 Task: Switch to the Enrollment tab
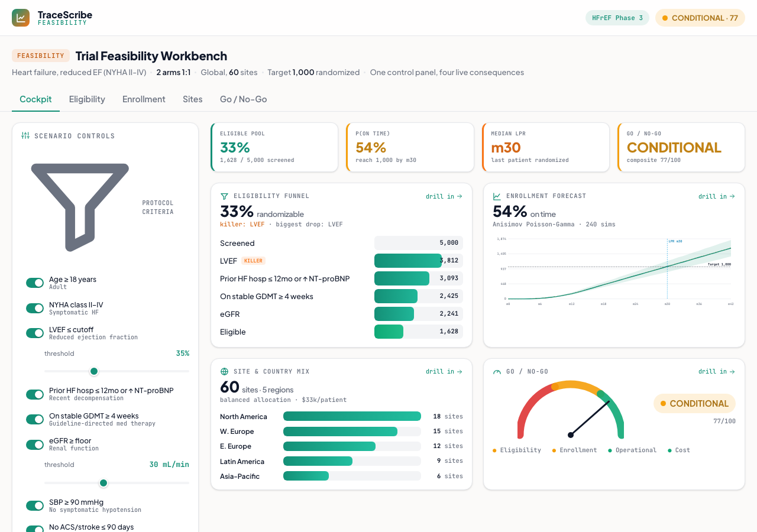click(x=144, y=99)
